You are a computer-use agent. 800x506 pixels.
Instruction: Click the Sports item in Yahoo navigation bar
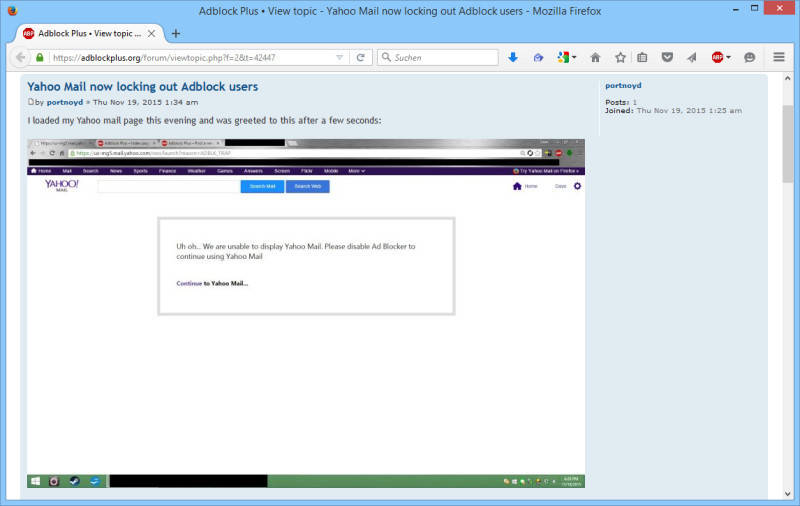coord(140,171)
